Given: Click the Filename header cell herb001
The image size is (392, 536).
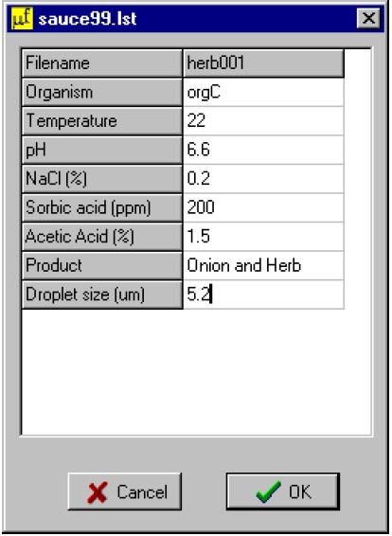Looking at the screenshot, I should coord(263,63).
